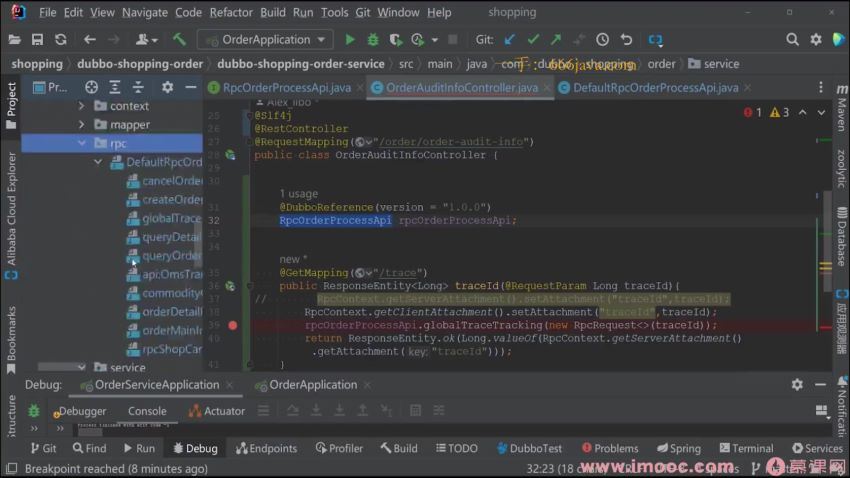Screen dimensions: 850x478
Task: Collapse the DefaultRpcOrd class node
Action: [98, 162]
